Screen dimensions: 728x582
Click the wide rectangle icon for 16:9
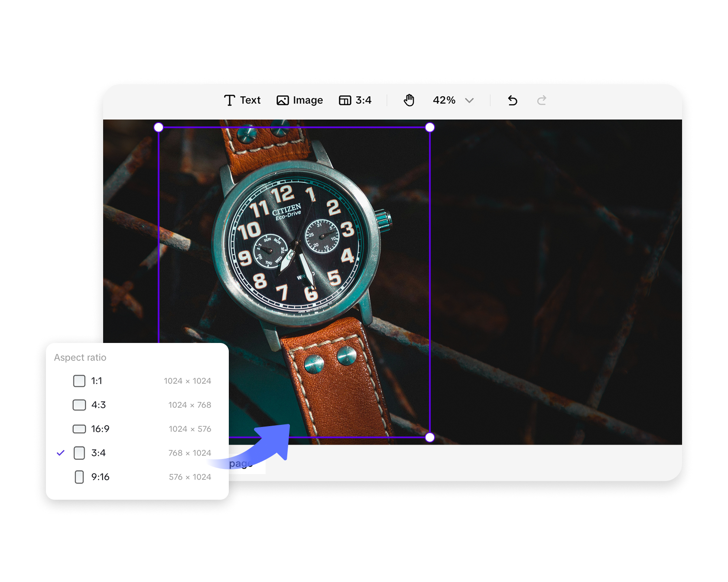(79, 429)
